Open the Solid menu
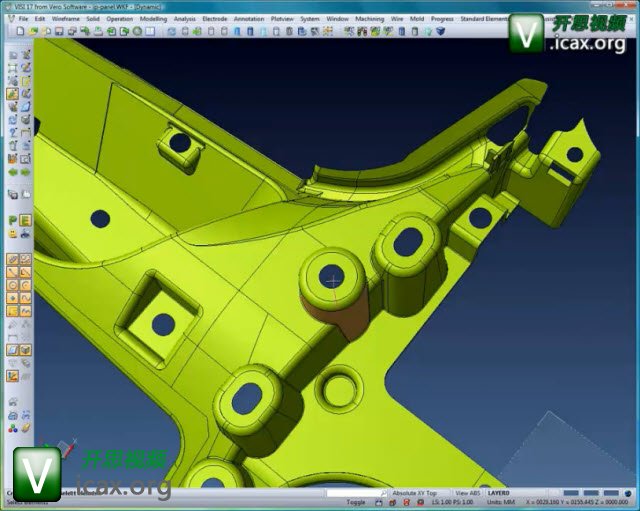The height and width of the screenshot is (511, 640). point(93,19)
